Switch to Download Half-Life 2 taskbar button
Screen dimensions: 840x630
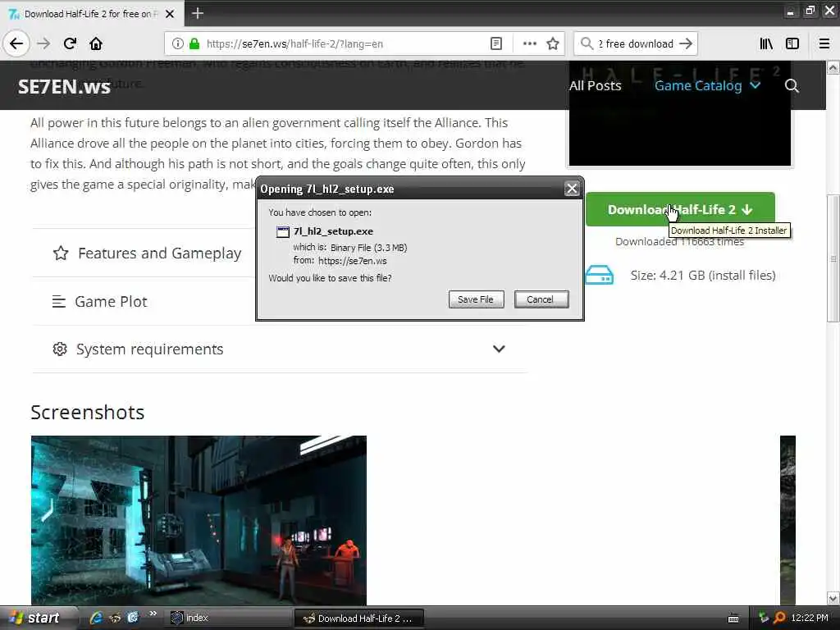[x=359, y=619]
